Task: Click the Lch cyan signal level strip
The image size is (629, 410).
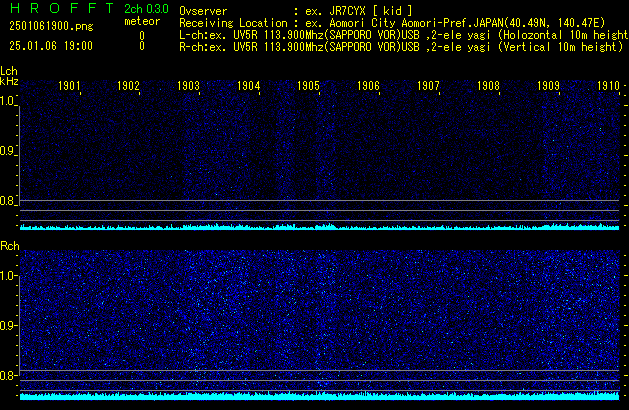Action: click(319, 227)
